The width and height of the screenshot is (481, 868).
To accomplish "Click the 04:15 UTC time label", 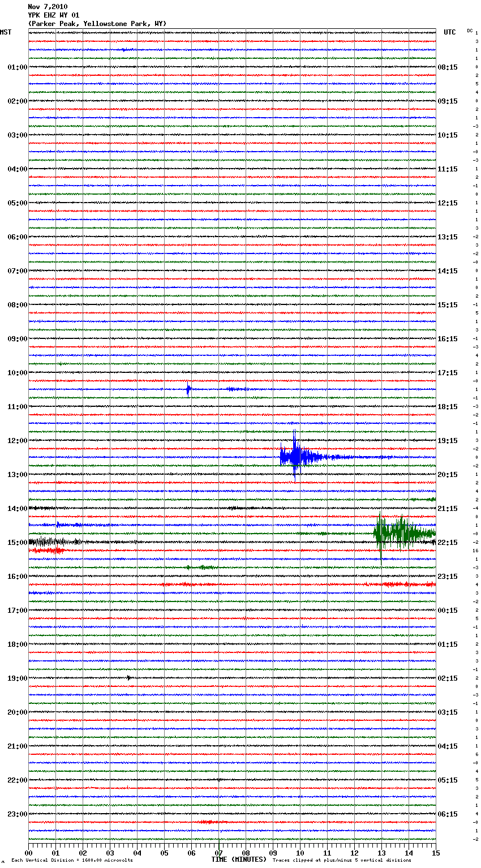I will pos(448,746).
